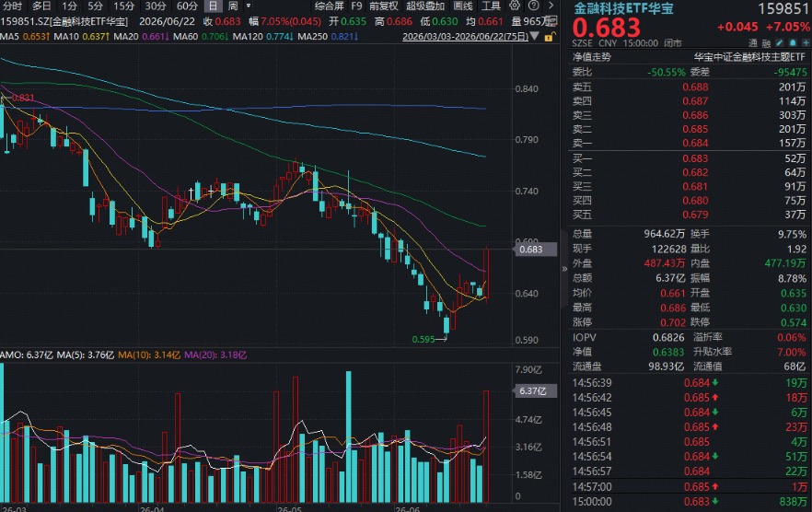Click the 通 connect tag icon
812x512 pixels.
753,43
